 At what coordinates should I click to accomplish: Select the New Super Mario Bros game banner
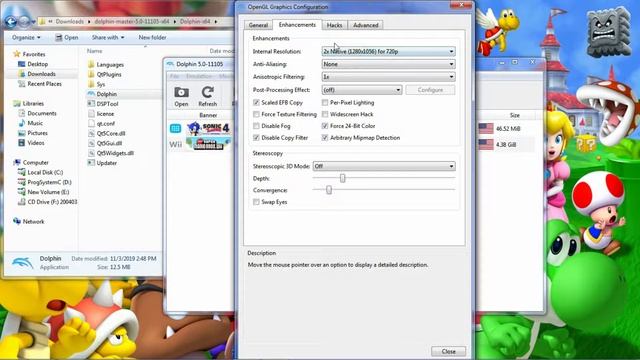pos(209,144)
